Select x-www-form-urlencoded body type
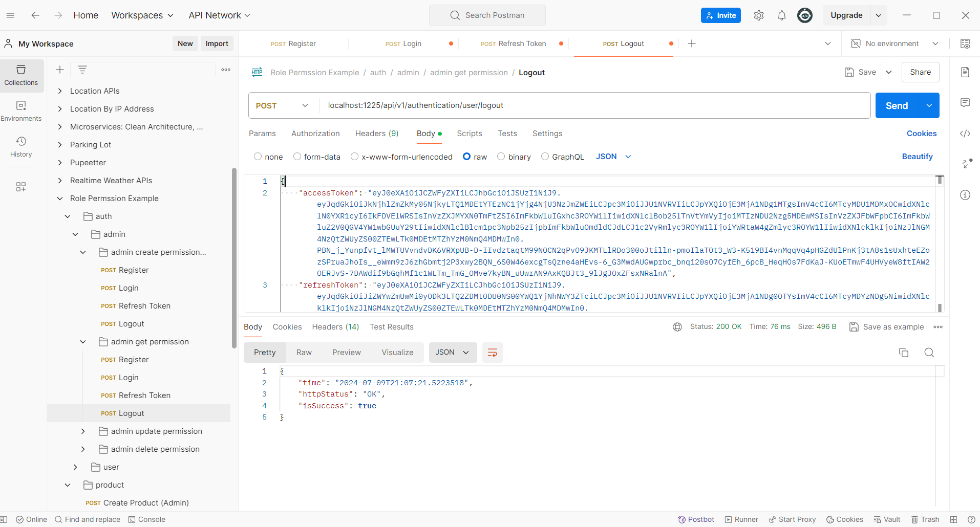This screenshot has width=980, height=527. point(354,157)
